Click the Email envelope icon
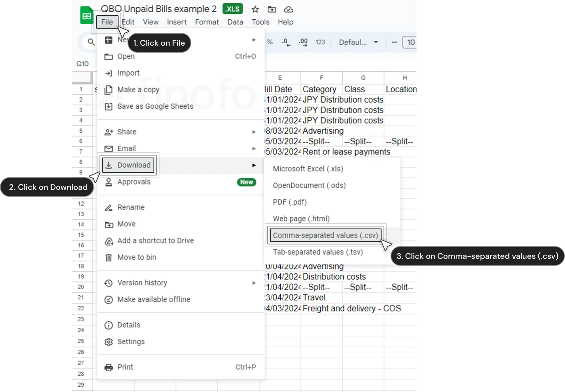565x392 pixels. pyautogui.click(x=109, y=149)
